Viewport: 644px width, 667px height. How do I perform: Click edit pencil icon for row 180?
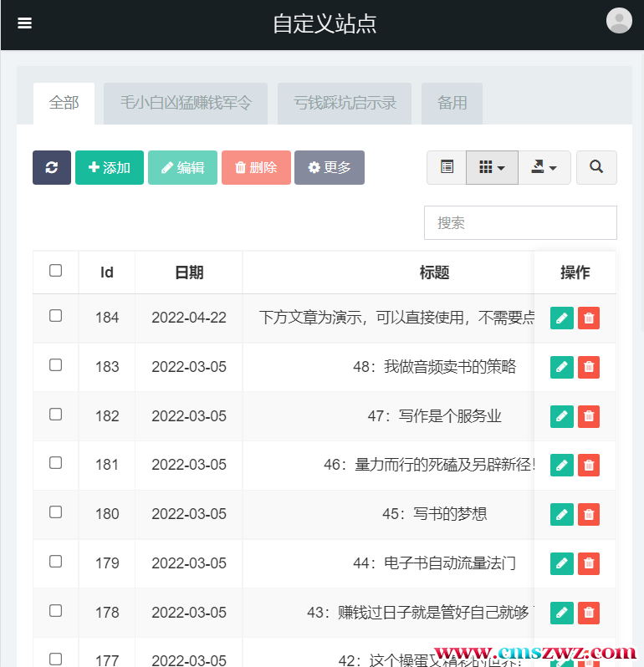click(562, 515)
